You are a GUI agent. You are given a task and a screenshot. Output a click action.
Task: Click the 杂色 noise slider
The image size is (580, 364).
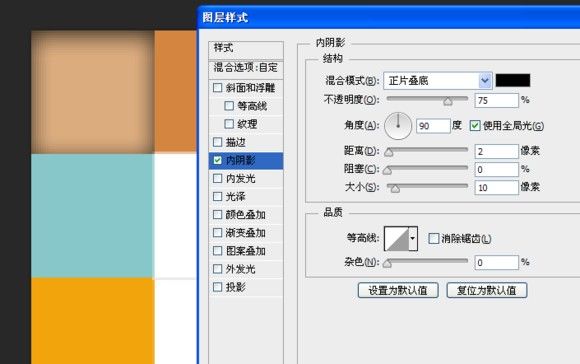387,263
